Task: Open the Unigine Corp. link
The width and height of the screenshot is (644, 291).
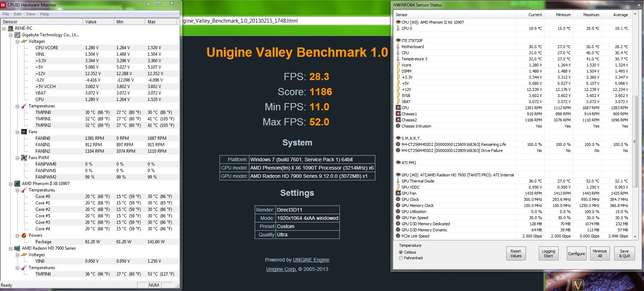Action: tap(281, 269)
